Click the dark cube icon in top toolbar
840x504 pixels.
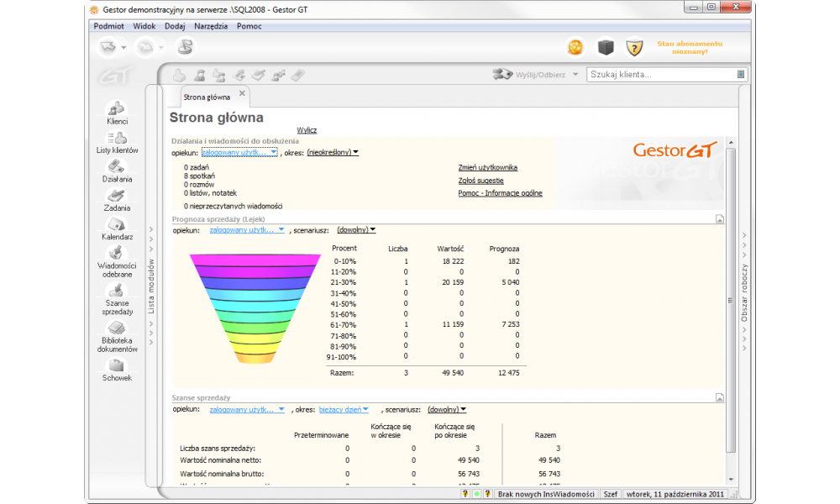[606, 48]
